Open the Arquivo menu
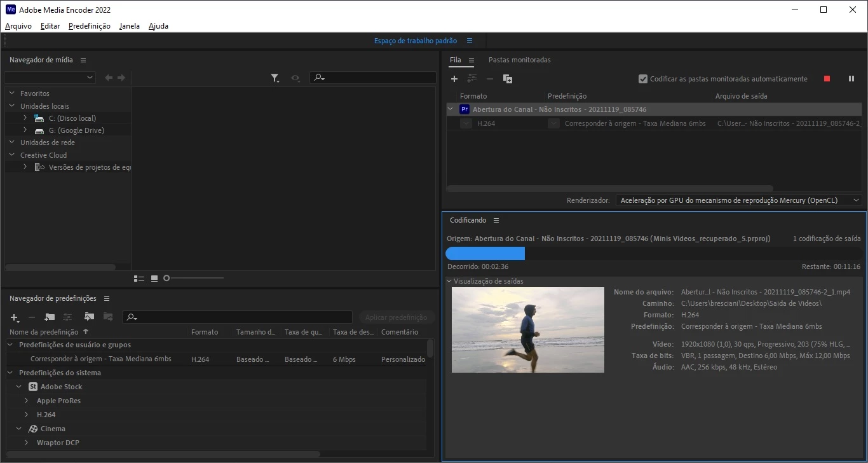This screenshot has width=868, height=463. [x=18, y=26]
